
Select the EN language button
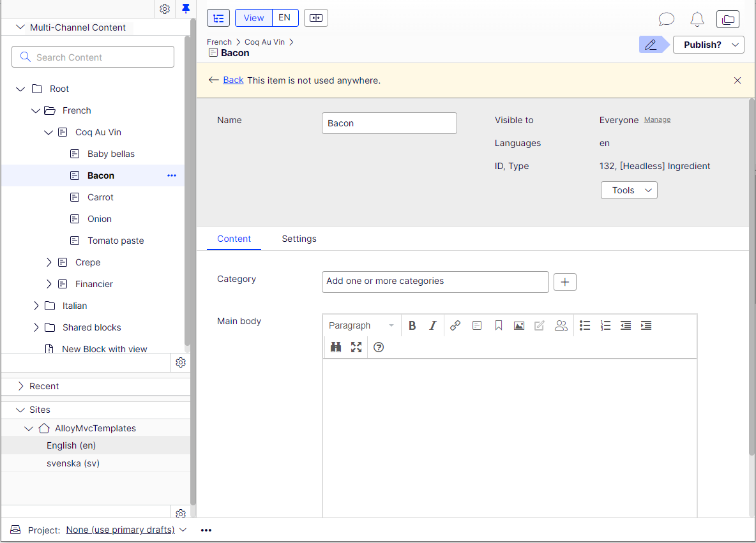pyautogui.click(x=285, y=18)
